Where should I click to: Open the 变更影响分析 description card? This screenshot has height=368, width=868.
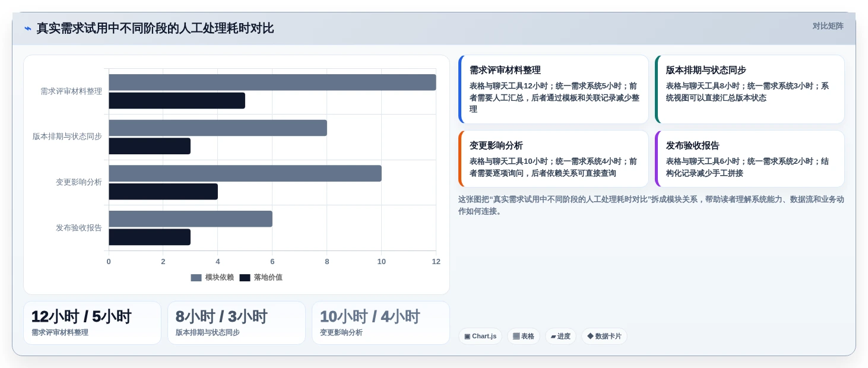[553, 159]
